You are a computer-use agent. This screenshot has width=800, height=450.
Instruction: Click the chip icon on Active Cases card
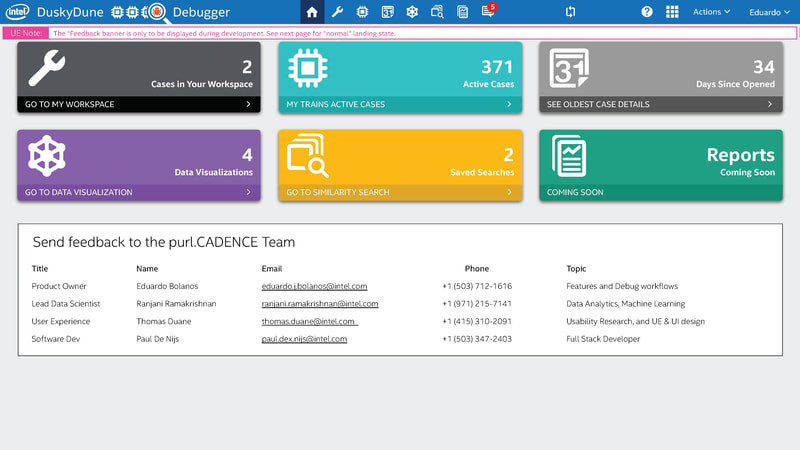[x=308, y=68]
